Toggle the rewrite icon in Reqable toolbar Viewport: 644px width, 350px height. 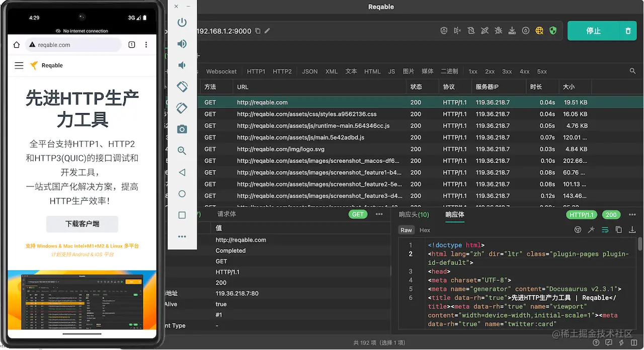471,31
